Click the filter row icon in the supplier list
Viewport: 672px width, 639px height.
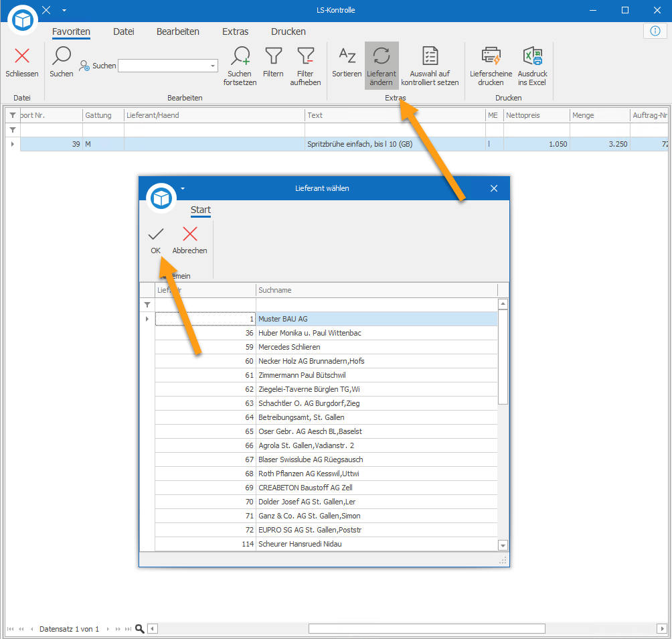pos(147,305)
